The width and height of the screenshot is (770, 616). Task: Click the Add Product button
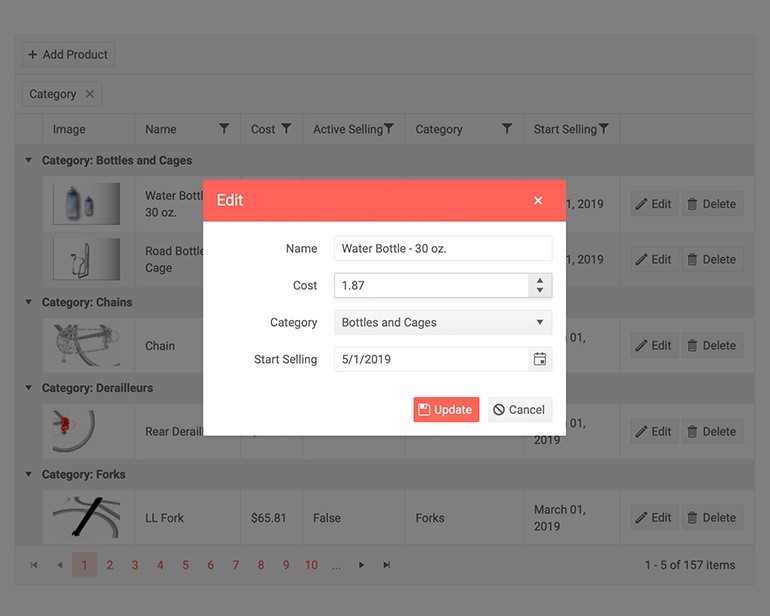click(68, 55)
